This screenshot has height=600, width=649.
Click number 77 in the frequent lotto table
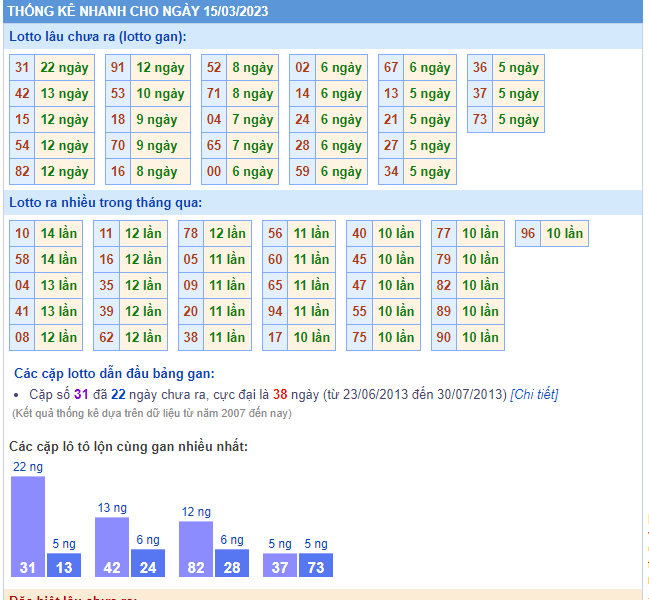(x=443, y=234)
